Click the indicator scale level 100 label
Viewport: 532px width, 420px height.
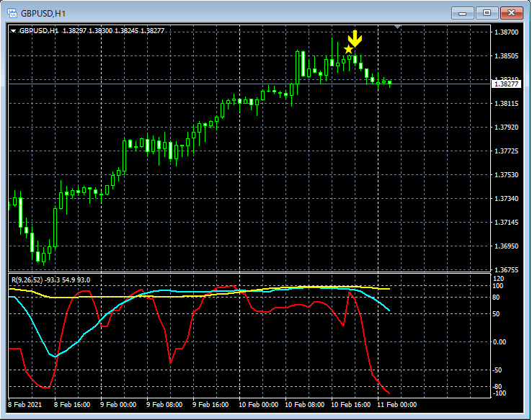click(500, 287)
